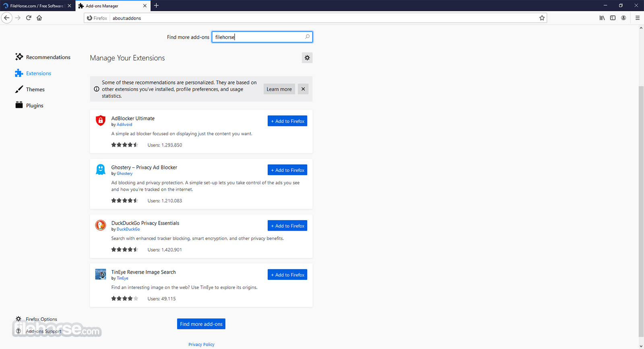Click the blue Find more add-ons button
This screenshot has width=644, height=349.
[x=201, y=324]
